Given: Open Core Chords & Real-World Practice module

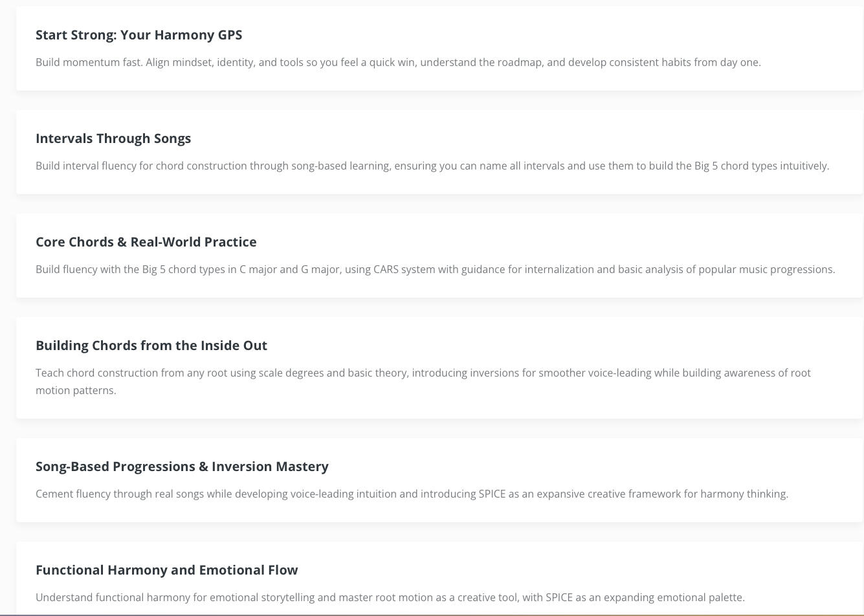Looking at the screenshot, I should pos(146,242).
